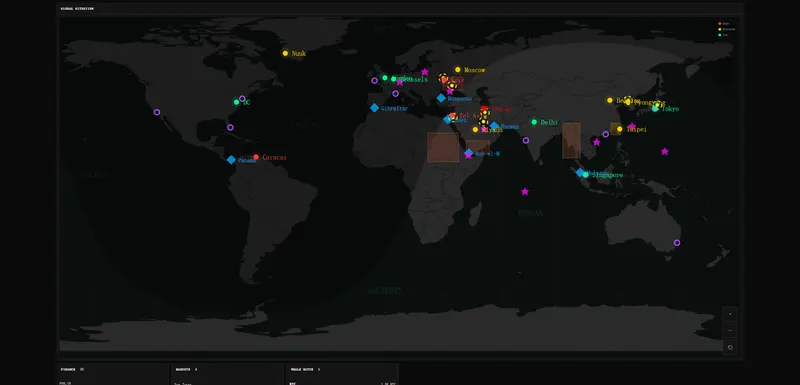Screen dimensions: 800x385
Task: Click the green Tokyo marker
Action: 655,109
